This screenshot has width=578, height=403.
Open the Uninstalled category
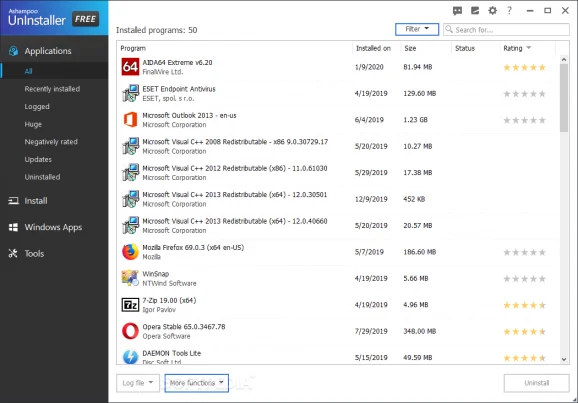click(42, 177)
